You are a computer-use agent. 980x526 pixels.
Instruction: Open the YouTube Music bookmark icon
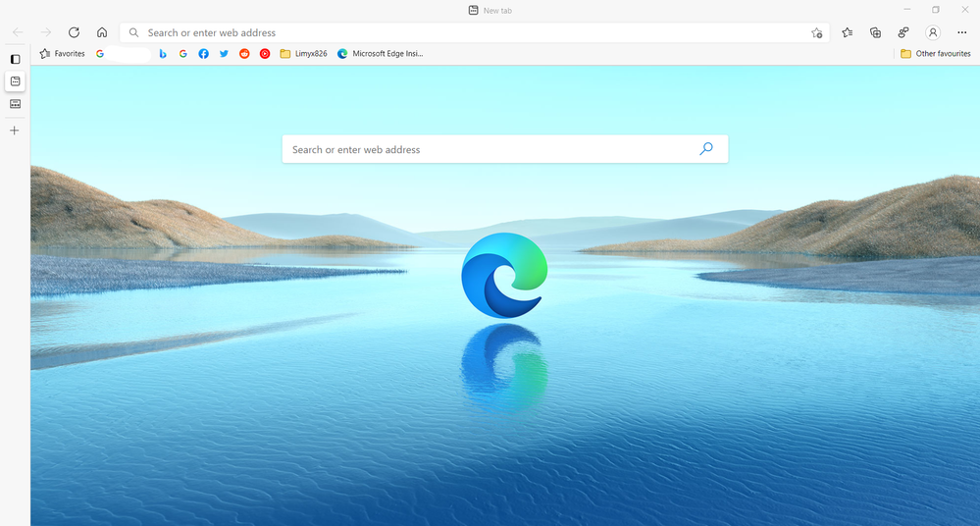(x=265, y=54)
